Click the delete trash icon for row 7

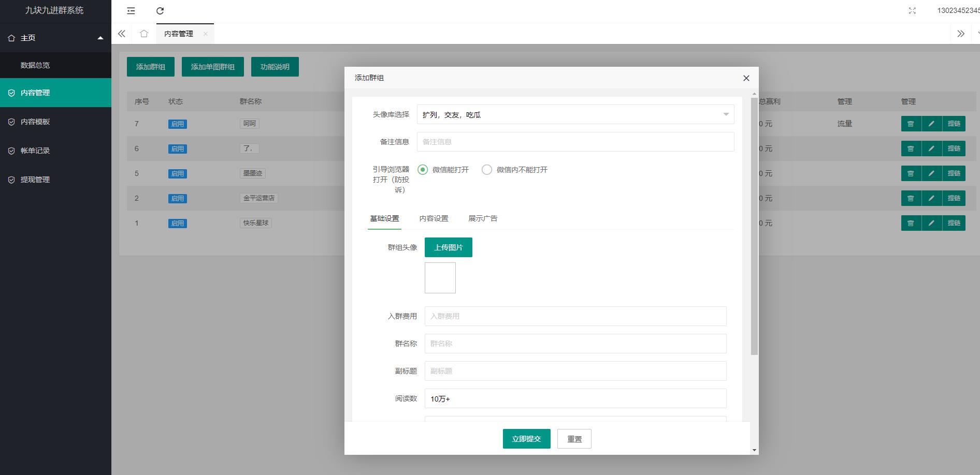911,124
